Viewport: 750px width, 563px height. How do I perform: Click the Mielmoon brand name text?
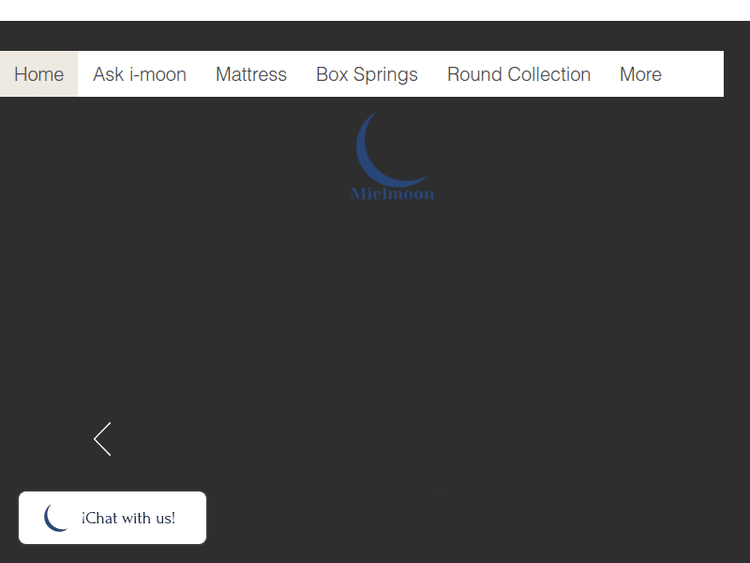tap(393, 194)
